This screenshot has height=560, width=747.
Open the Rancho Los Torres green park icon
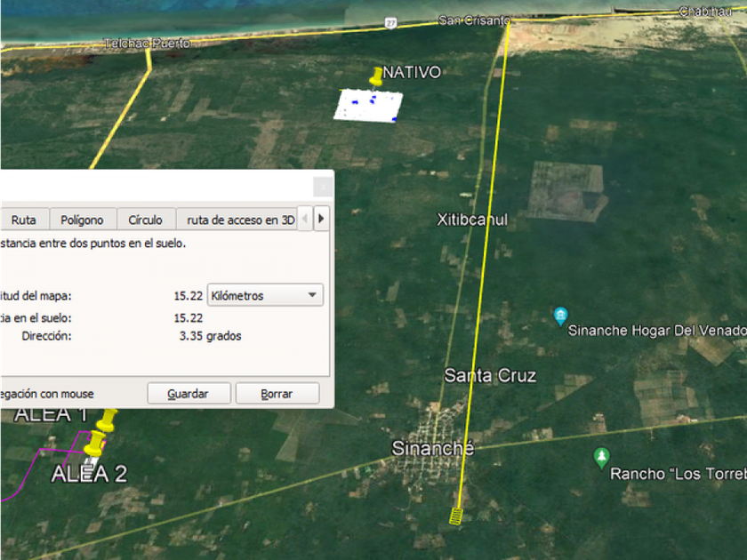click(601, 458)
